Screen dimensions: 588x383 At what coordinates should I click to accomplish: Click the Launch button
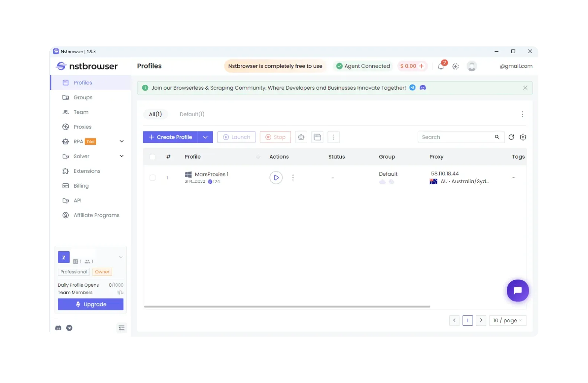(x=237, y=137)
